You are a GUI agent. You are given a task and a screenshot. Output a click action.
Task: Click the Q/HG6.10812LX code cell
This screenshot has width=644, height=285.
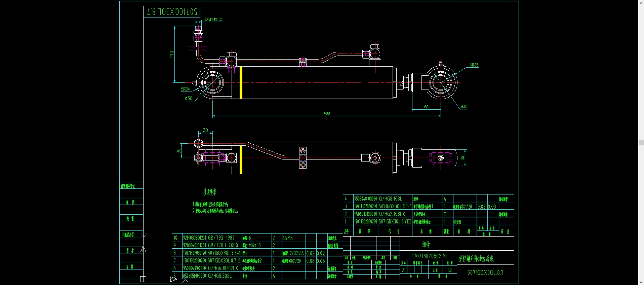(x=223, y=268)
